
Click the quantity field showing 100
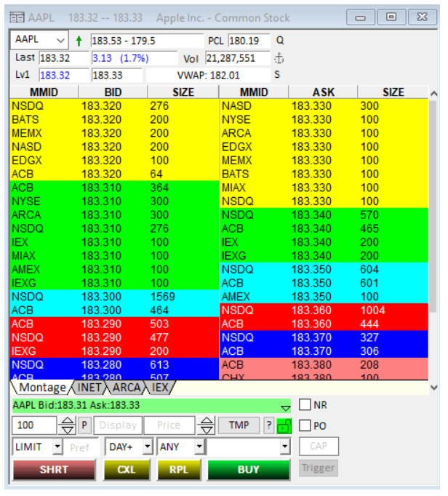click(34, 425)
